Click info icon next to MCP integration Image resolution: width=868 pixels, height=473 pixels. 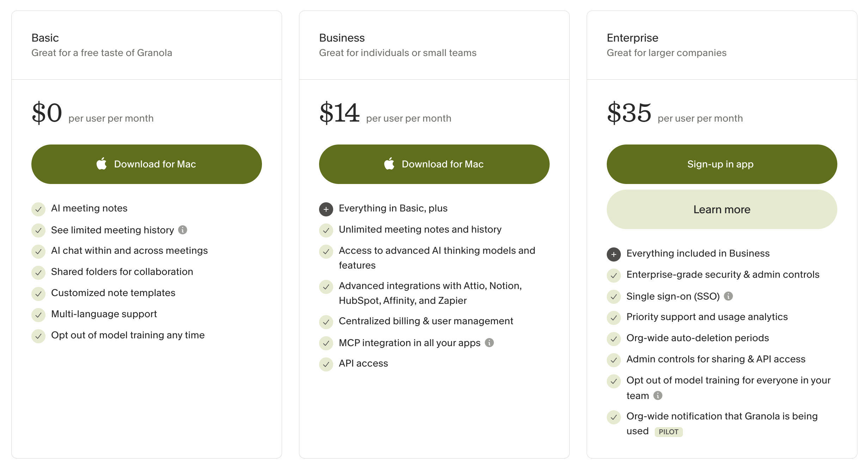[489, 343]
